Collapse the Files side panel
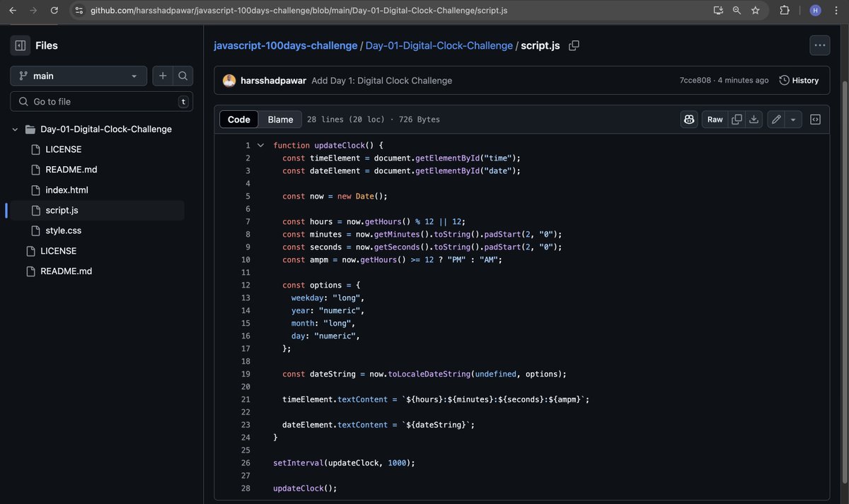The height and width of the screenshot is (504, 849). click(21, 45)
